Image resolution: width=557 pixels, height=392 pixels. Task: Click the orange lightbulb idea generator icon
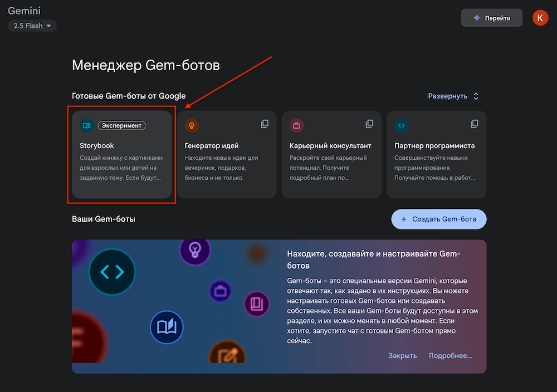(x=192, y=125)
